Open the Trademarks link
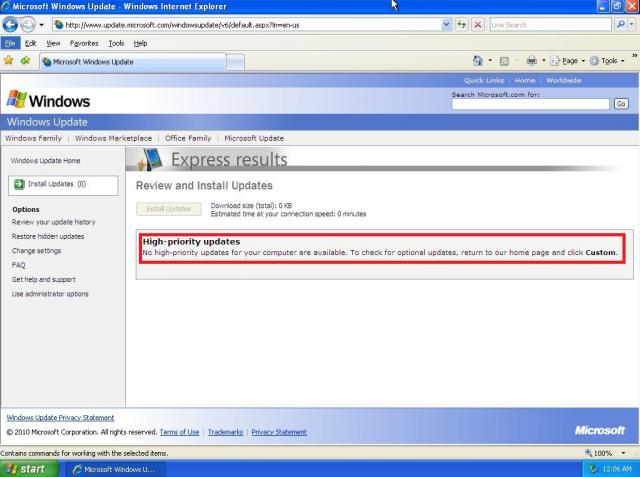Viewport: 640px width, 477px height. click(225, 432)
